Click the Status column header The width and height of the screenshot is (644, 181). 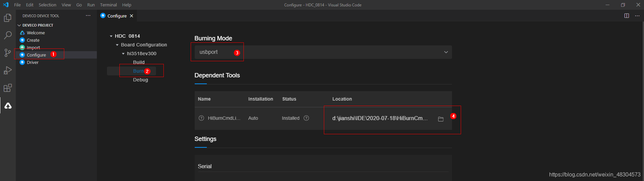click(x=289, y=99)
